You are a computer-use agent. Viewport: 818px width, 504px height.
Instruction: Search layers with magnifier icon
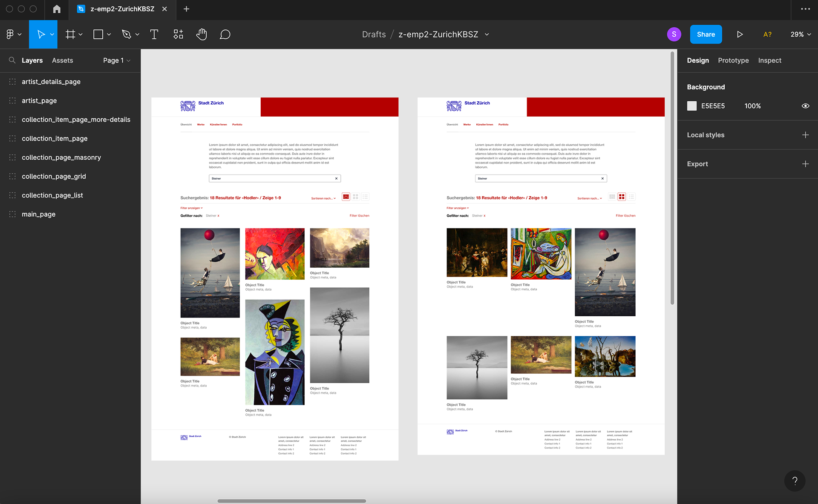[x=12, y=60]
